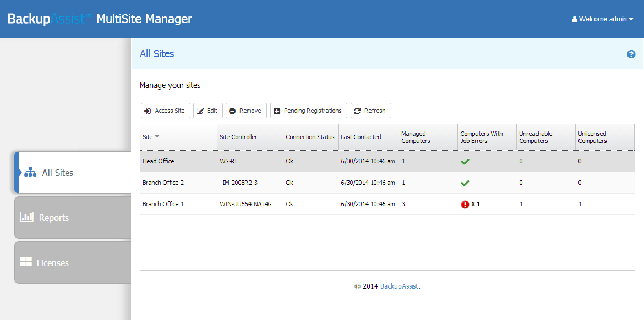Screen dimensions: 644x320
Task: Click unlicensed computers value for Branch Office 2
Action: click(x=580, y=183)
